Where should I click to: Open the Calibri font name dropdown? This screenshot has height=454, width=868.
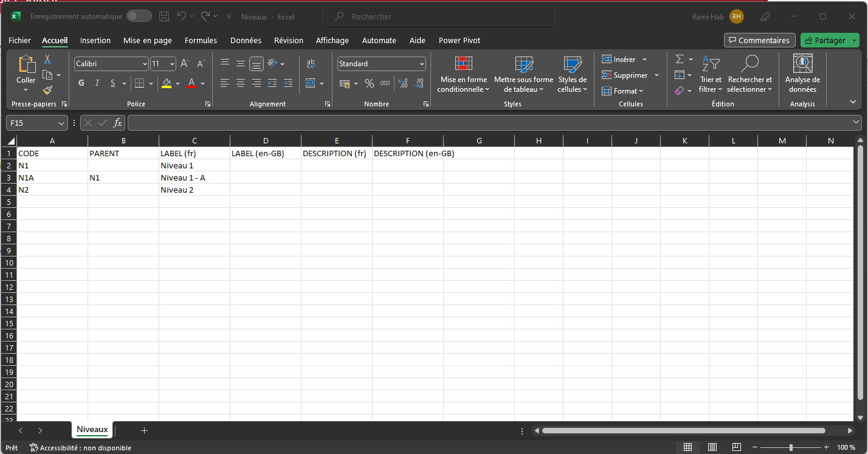(145, 64)
